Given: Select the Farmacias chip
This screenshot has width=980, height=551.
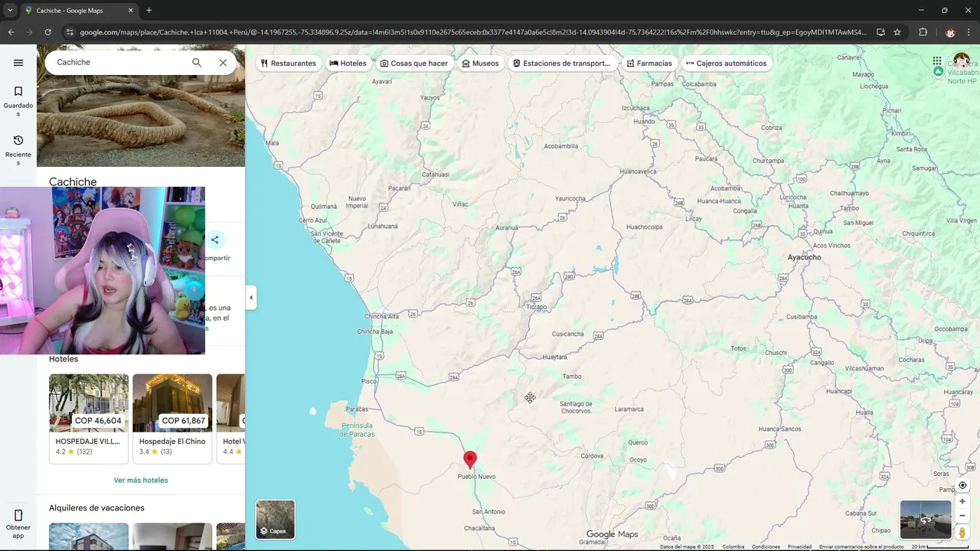Looking at the screenshot, I should 649,64.
